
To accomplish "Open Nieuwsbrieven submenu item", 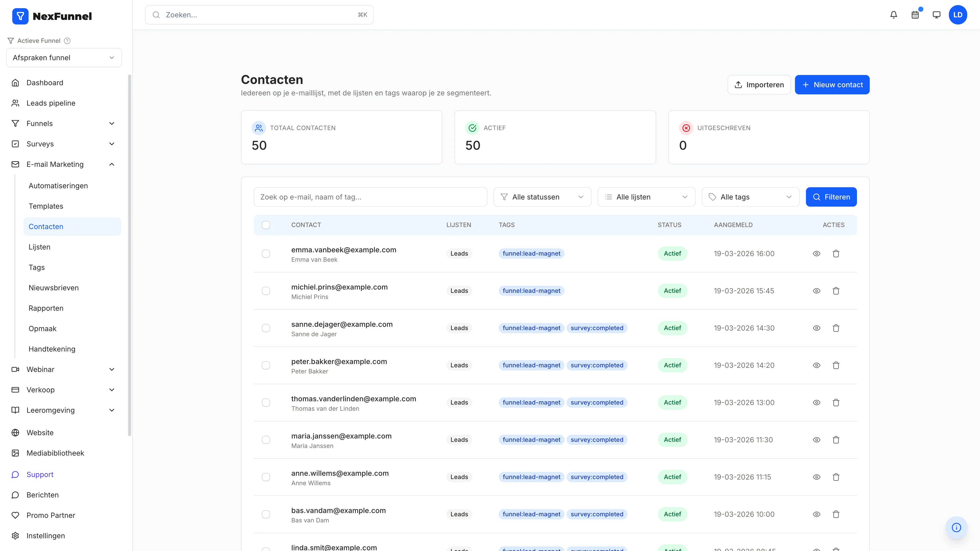I will [72, 288].
